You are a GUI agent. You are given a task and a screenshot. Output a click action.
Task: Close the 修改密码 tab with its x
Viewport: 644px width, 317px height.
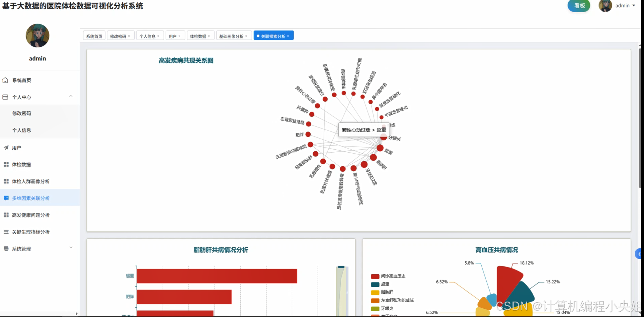pos(129,36)
